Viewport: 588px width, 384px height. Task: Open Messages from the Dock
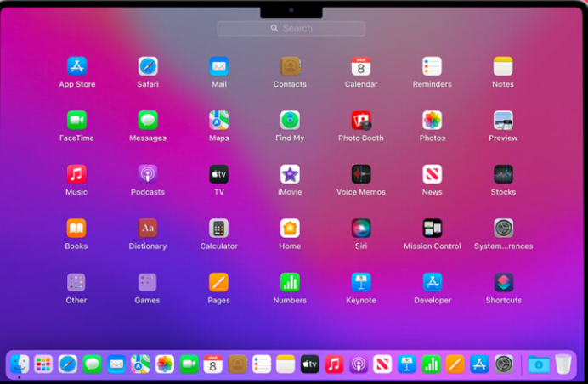(x=92, y=364)
